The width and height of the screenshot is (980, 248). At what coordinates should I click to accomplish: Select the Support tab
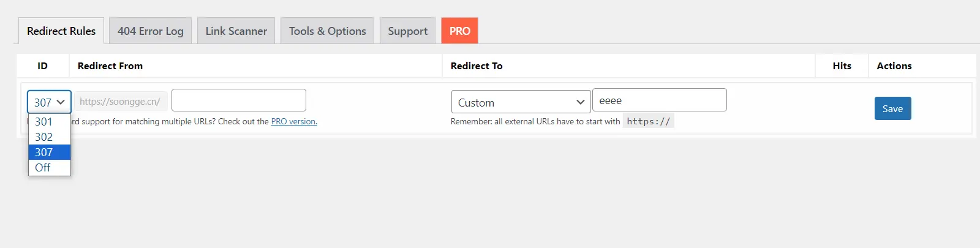coord(407,31)
